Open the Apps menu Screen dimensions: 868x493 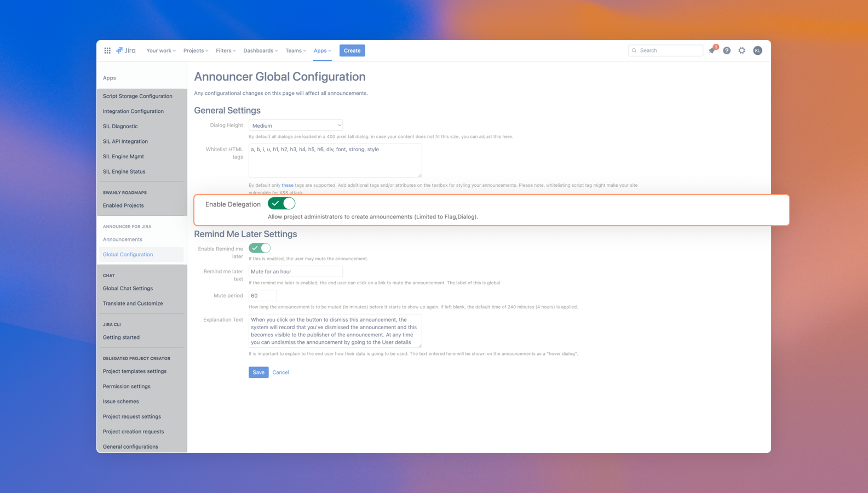tap(323, 50)
